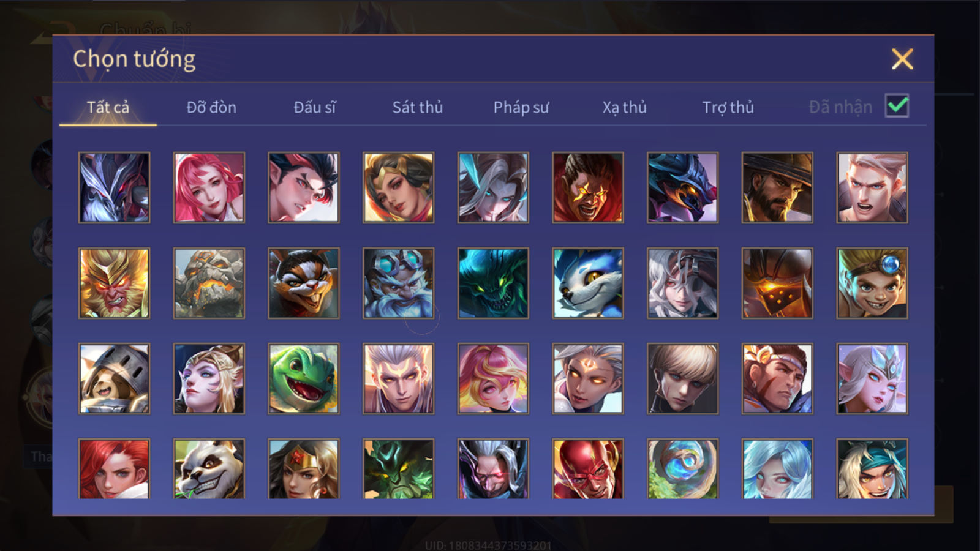Pick the helmeted knight bear hero

coord(114,378)
